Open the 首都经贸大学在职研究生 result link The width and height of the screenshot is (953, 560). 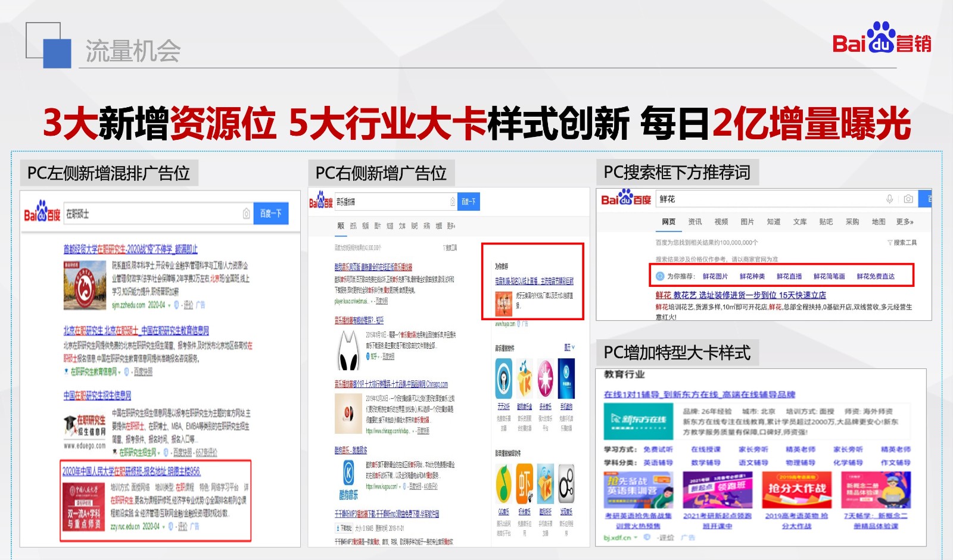click(130, 249)
